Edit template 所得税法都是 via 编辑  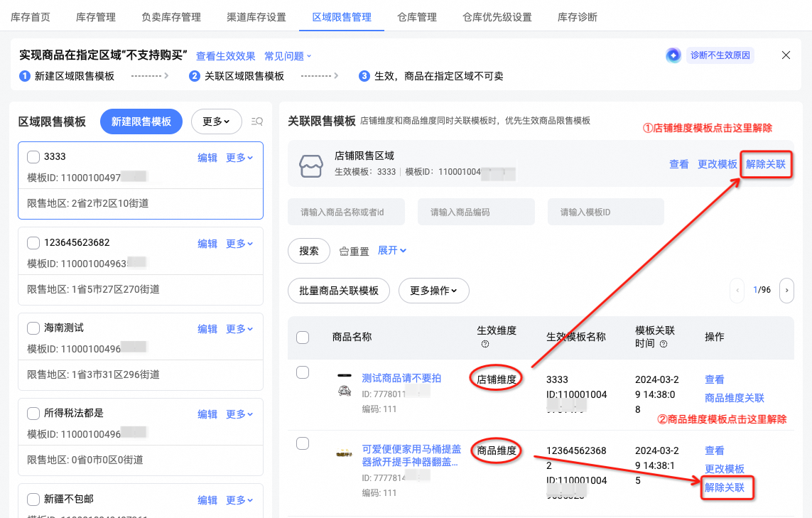click(207, 414)
